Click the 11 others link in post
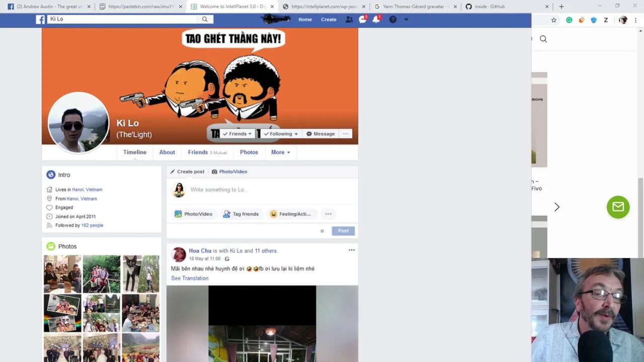644x362 pixels. [266, 251]
